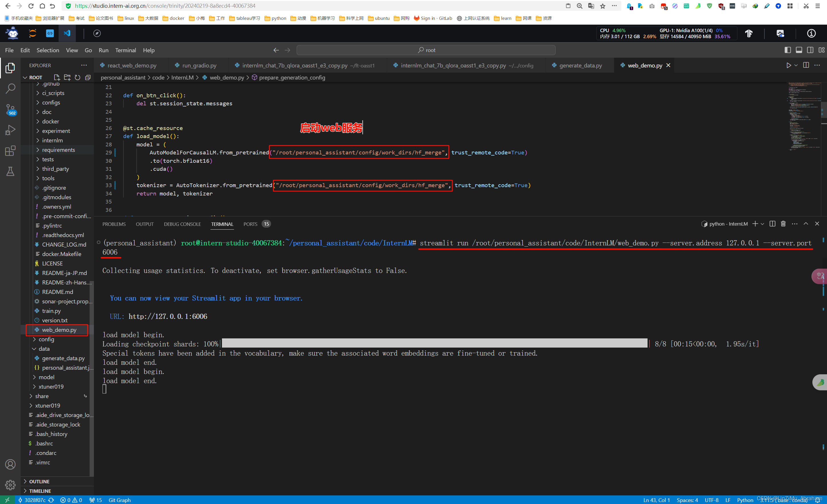This screenshot has height=504, width=827.
Task: Split the editor to the right
Action: click(x=806, y=65)
